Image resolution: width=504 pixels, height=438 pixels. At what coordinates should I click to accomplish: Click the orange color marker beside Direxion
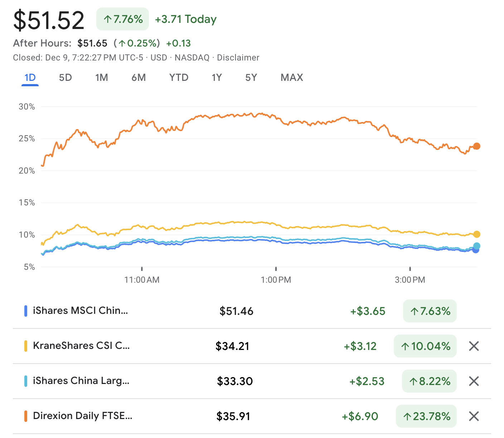click(25, 416)
